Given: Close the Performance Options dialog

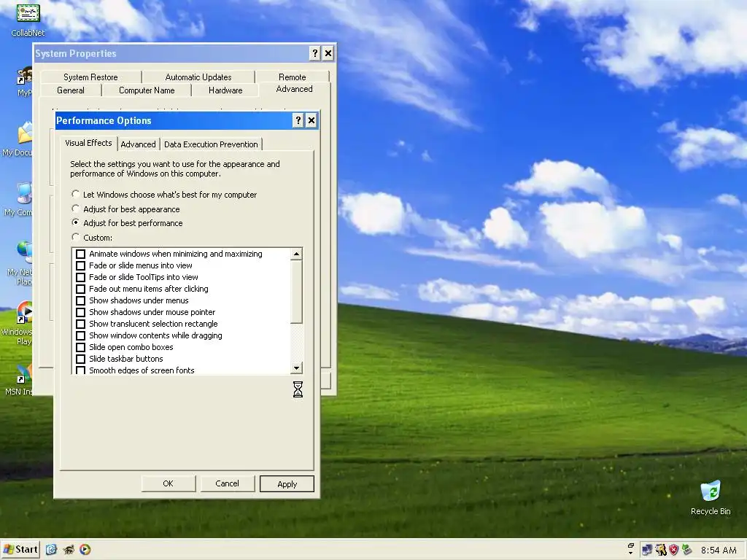Looking at the screenshot, I should [311, 120].
